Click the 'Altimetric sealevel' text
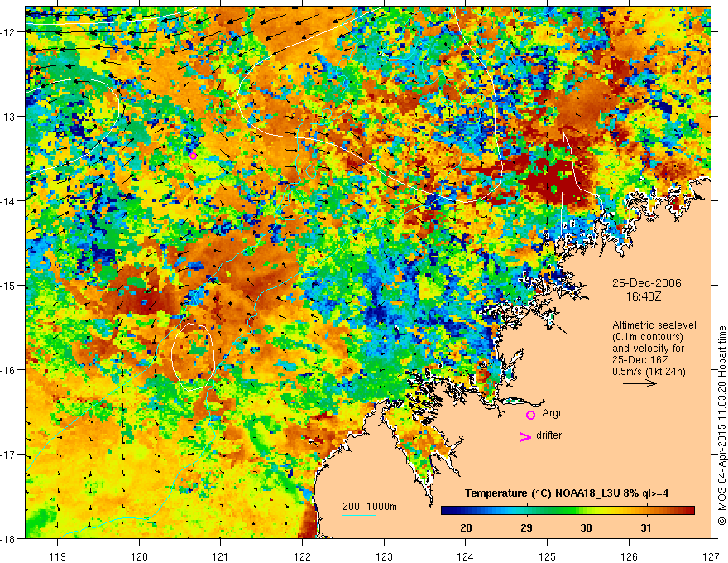 pyautogui.click(x=654, y=325)
